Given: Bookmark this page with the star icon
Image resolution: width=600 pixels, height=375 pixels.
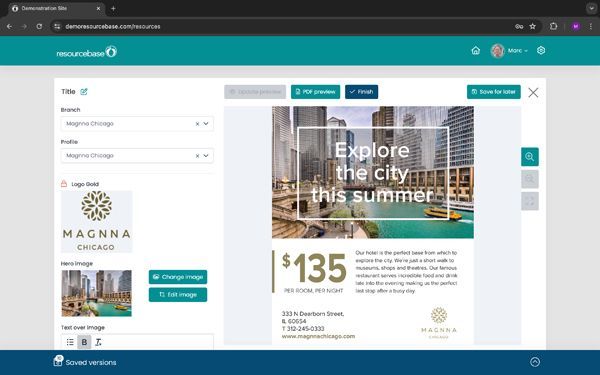Looking at the screenshot, I should tap(532, 26).
